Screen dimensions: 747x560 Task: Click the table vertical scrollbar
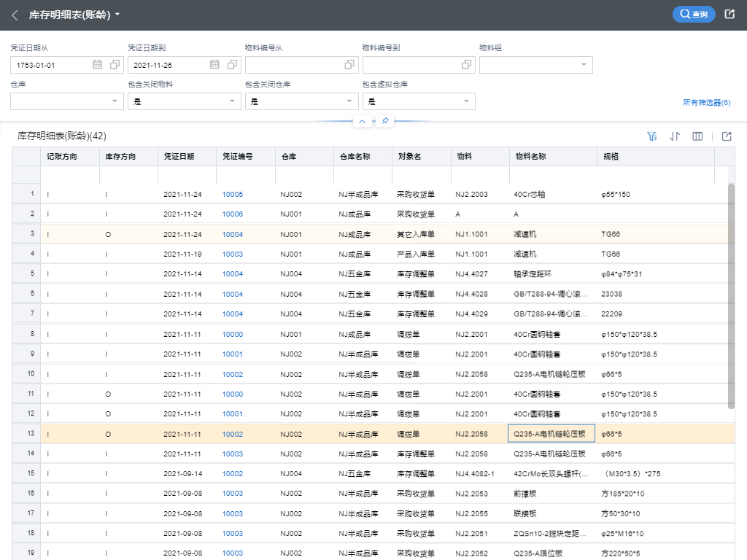[x=731, y=296]
